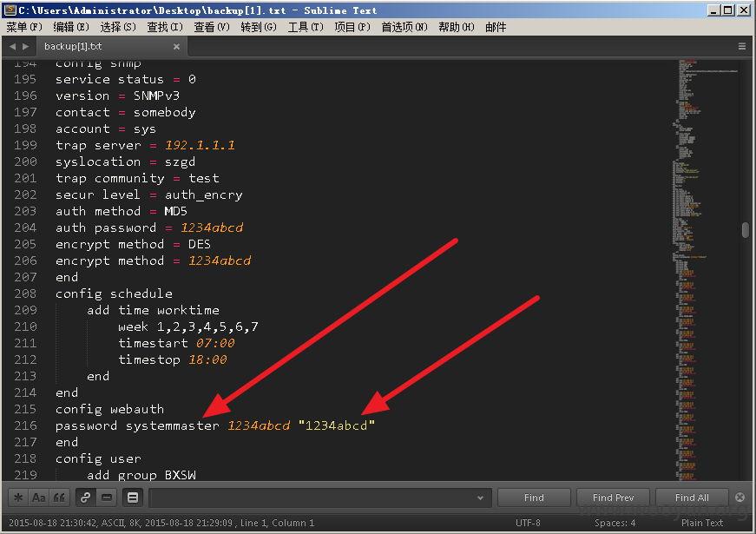Screen dimensions: 756x534
Task: Go to previous tab arrow
Action: 12,46
